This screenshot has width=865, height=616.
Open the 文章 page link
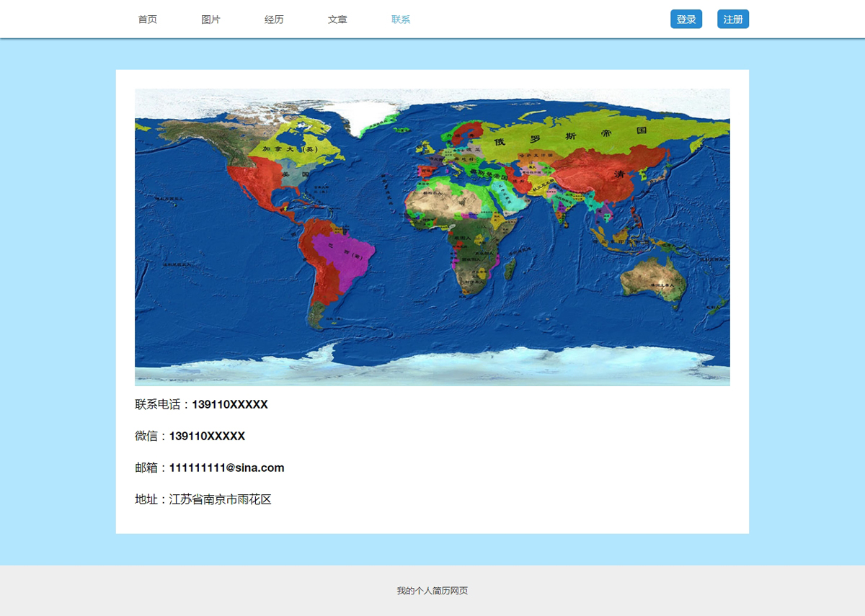[337, 19]
